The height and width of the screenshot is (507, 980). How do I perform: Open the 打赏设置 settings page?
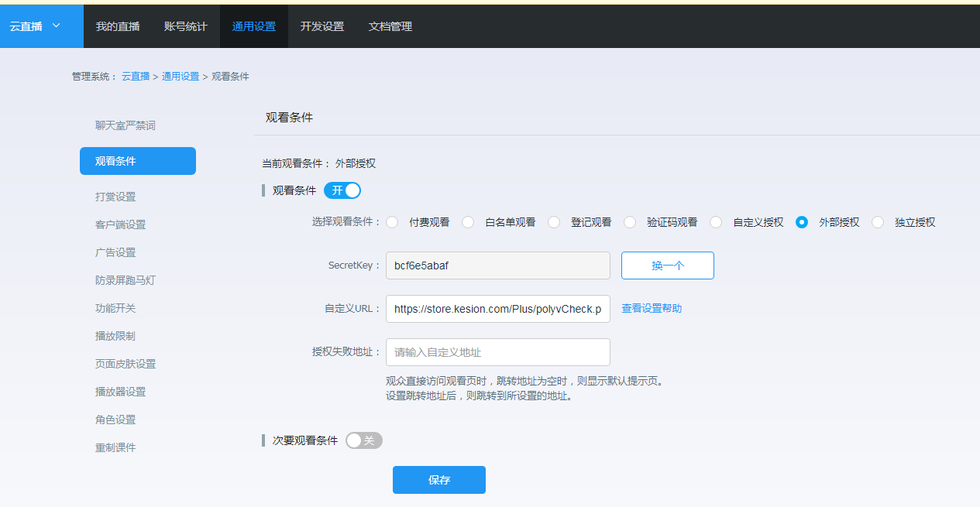pos(115,196)
